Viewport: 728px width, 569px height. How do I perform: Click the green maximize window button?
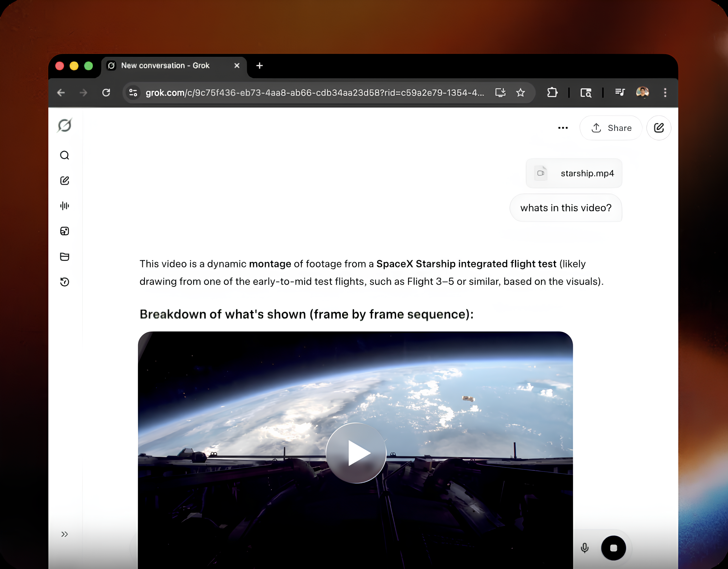pos(88,66)
